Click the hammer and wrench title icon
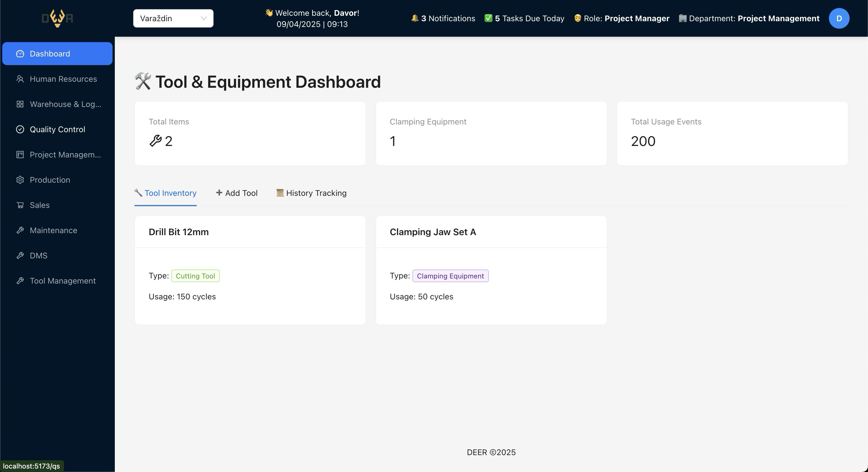Viewport: 868px width, 472px height. 143,81
